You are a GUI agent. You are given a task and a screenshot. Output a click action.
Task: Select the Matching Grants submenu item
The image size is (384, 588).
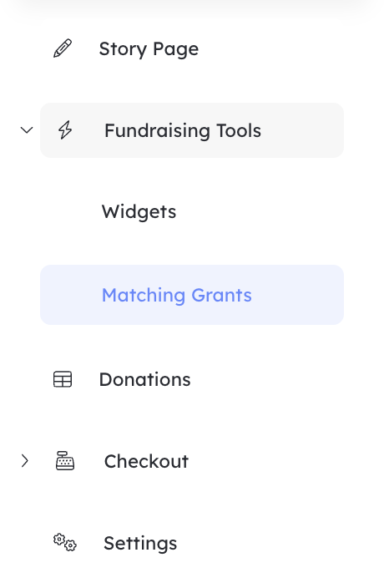[192, 295]
